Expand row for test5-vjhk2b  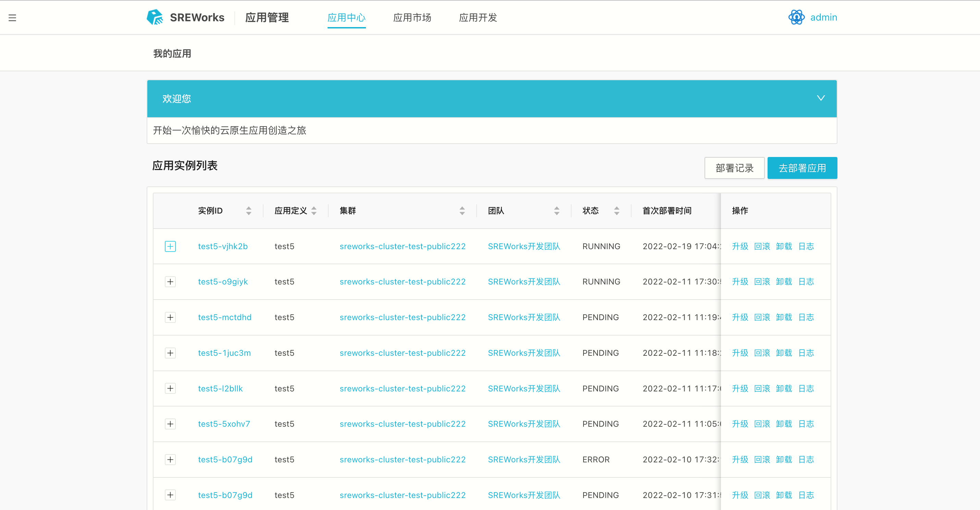pos(170,246)
